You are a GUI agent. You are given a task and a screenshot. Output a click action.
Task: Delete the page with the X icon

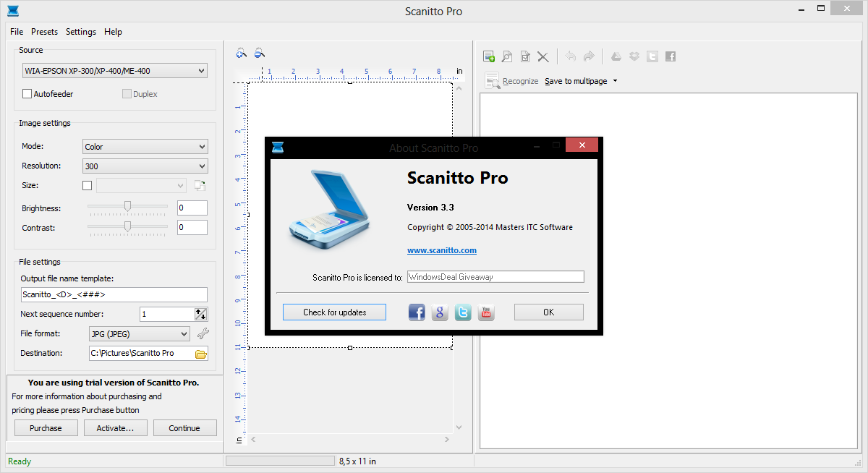pyautogui.click(x=543, y=56)
